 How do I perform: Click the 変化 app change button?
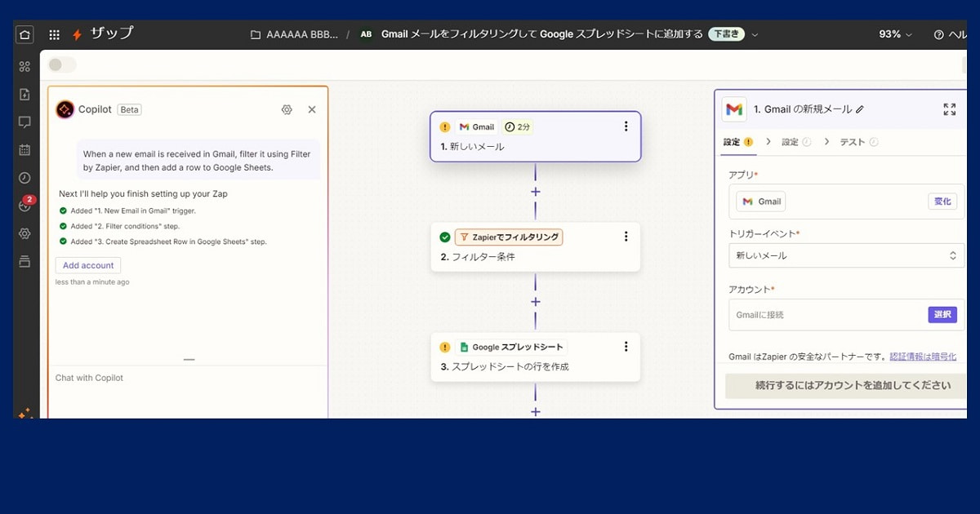coord(942,202)
